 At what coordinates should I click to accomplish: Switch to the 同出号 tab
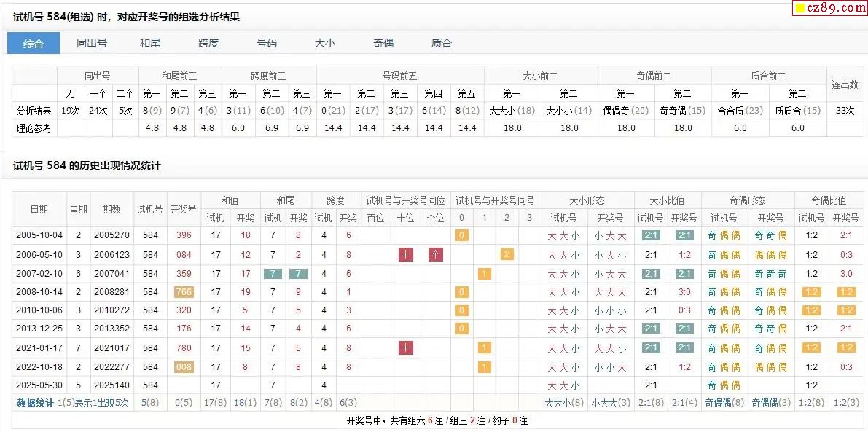(92, 43)
